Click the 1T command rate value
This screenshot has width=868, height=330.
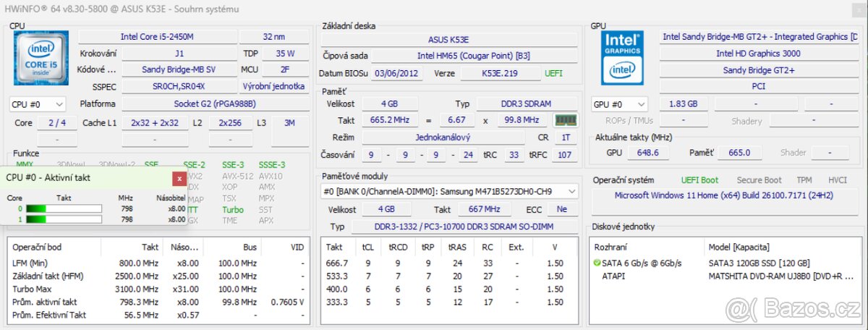point(566,137)
